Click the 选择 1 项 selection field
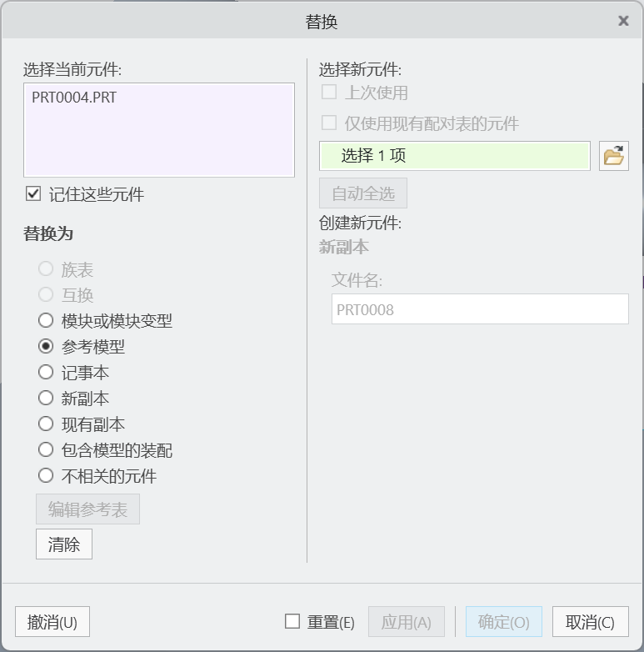 455,156
